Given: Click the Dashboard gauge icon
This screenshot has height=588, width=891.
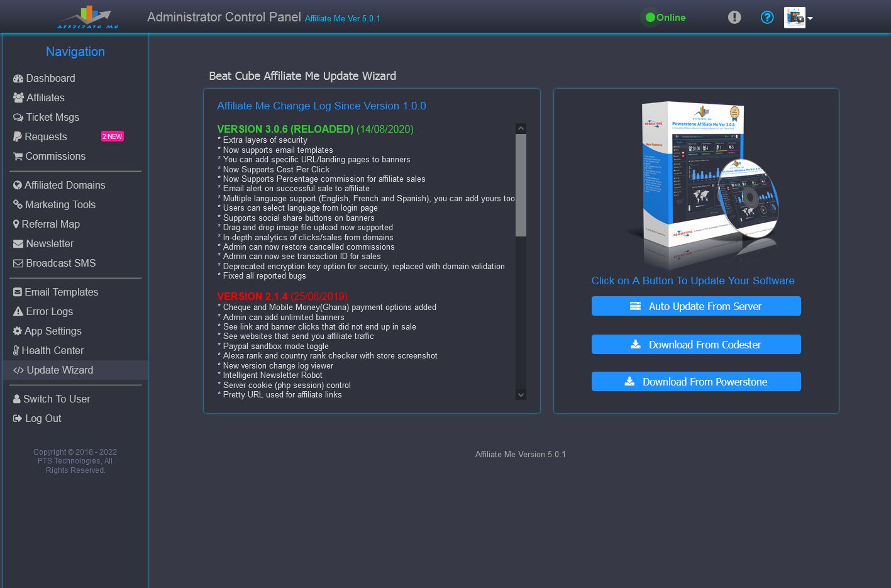Looking at the screenshot, I should (18, 79).
